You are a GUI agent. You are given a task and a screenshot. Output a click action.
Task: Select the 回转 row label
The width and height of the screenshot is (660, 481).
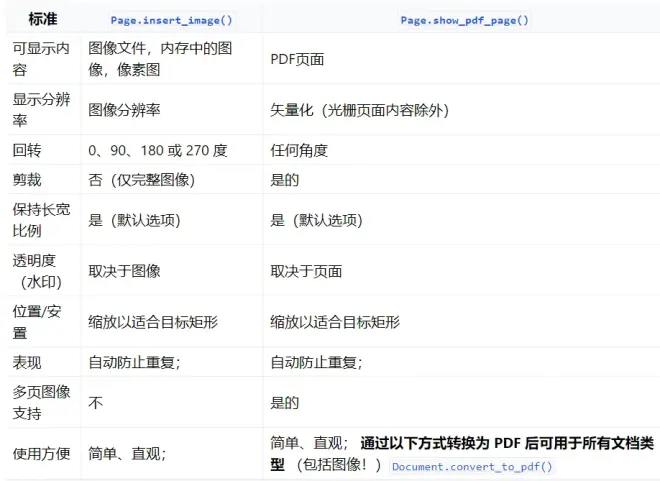click(x=27, y=150)
